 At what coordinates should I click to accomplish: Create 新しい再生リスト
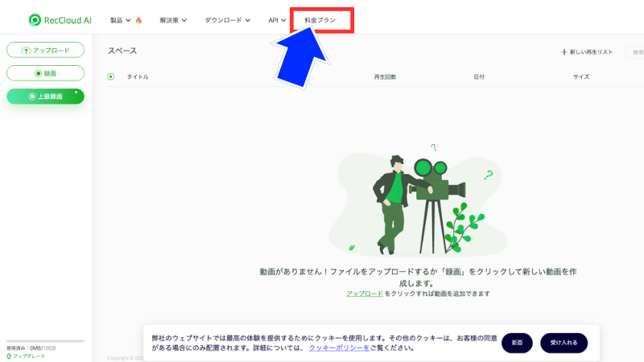(587, 52)
